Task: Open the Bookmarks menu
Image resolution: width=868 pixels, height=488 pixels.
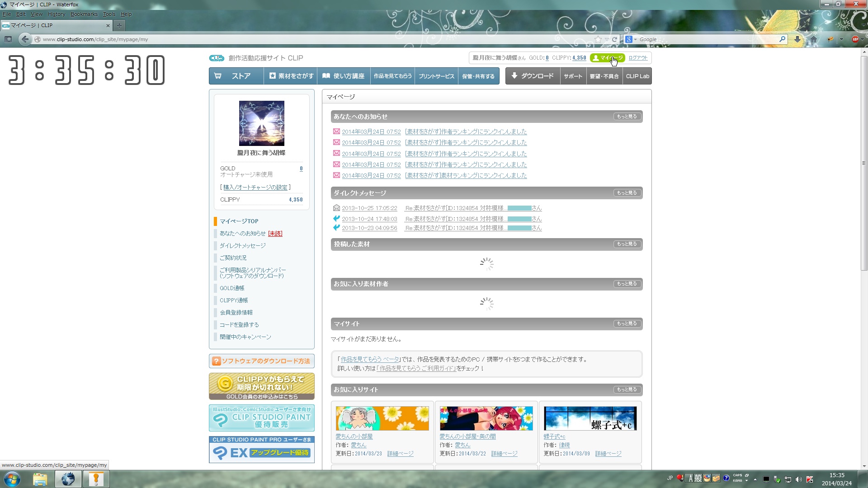Action: [x=84, y=14]
